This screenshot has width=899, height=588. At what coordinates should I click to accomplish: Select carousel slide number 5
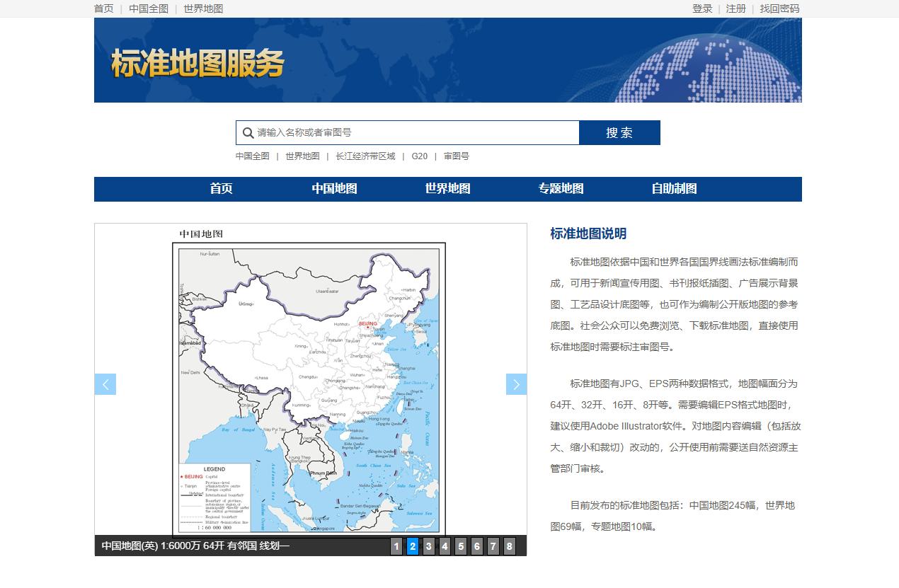pos(461,546)
